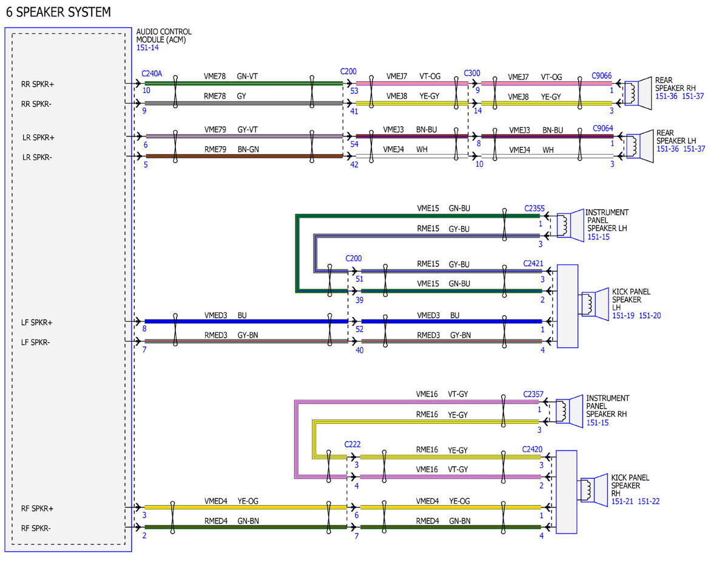The image size is (728, 562).
Task: Click the RME79 BN-GN wire label
Action: [231, 149]
